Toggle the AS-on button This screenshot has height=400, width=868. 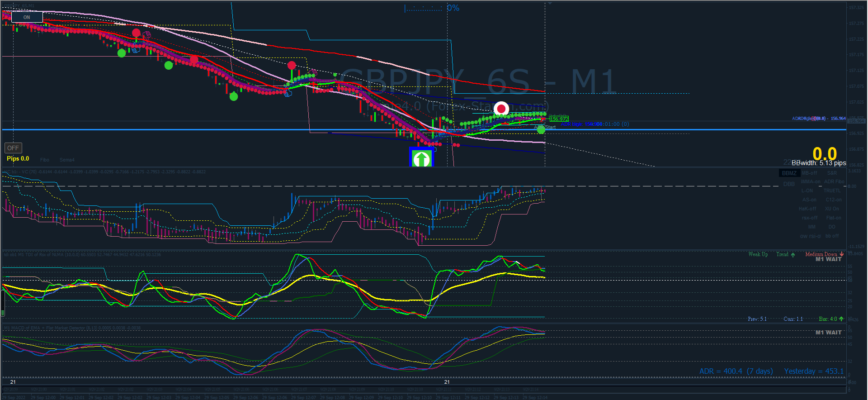pyautogui.click(x=809, y=200)
